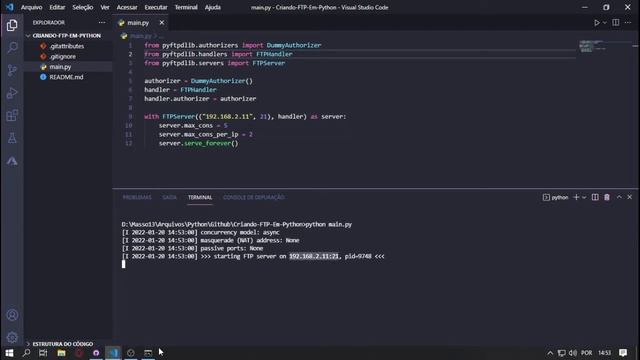
Task: Split the editor to the right
Action: tap(616, 22)
